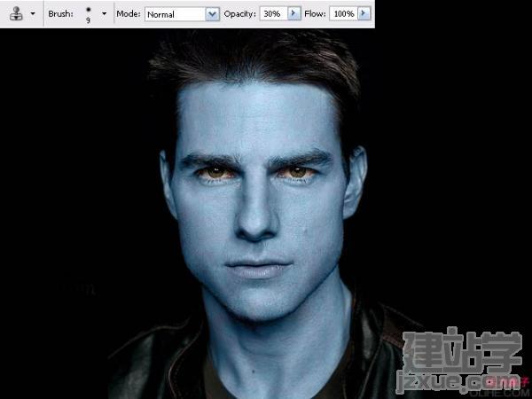The width and height of the screenshot is (532, 399).
Task: Click the "Brush:" label
Action: tap(60, 14)
